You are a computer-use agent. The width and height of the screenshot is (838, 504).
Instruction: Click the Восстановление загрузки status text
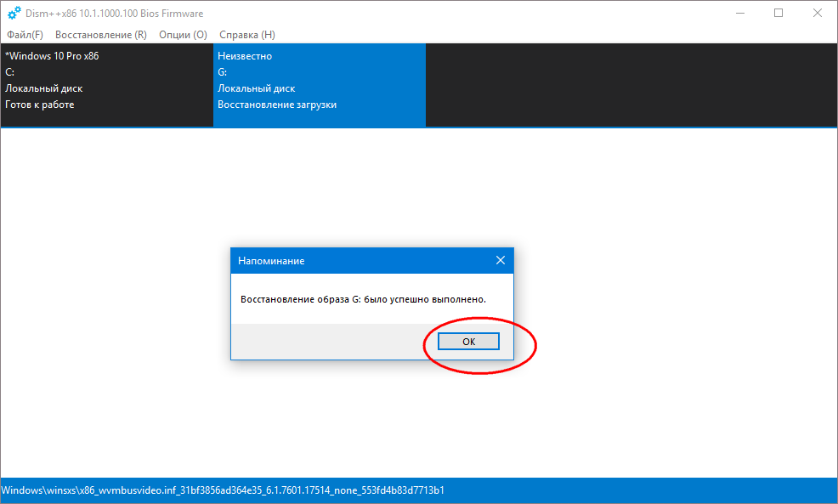pyautogui.click(x=277, y=105)
